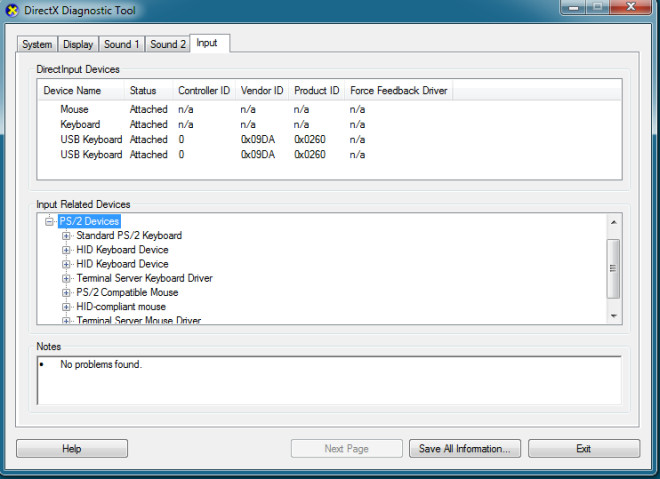Open the Display tab
This screenshot has width=660, height=479.
[78, 44]
